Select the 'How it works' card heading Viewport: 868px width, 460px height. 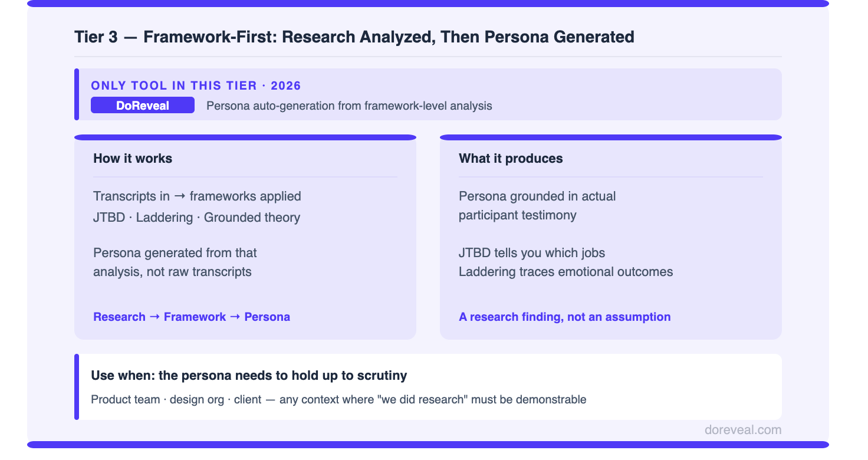coord(133,158)
